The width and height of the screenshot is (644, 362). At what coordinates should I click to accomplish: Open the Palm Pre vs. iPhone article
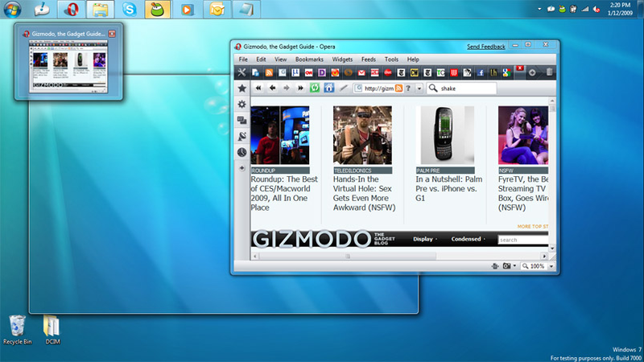point(449,189)
